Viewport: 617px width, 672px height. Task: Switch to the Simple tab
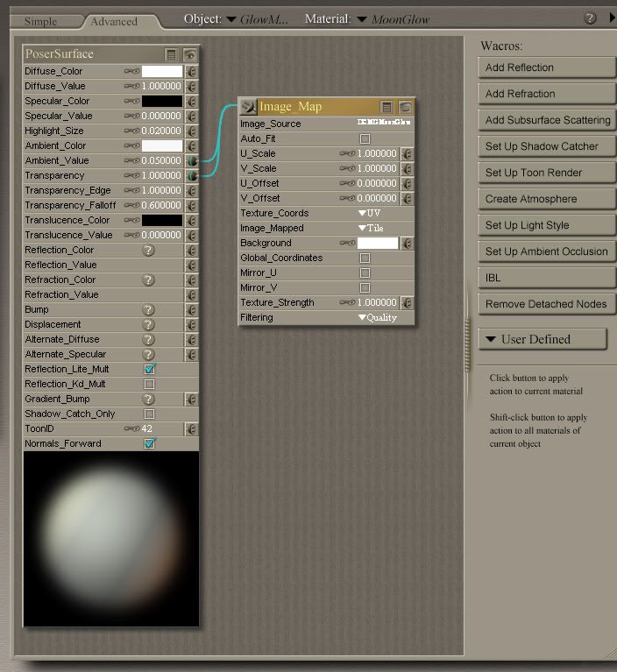(x=40, y=21)
